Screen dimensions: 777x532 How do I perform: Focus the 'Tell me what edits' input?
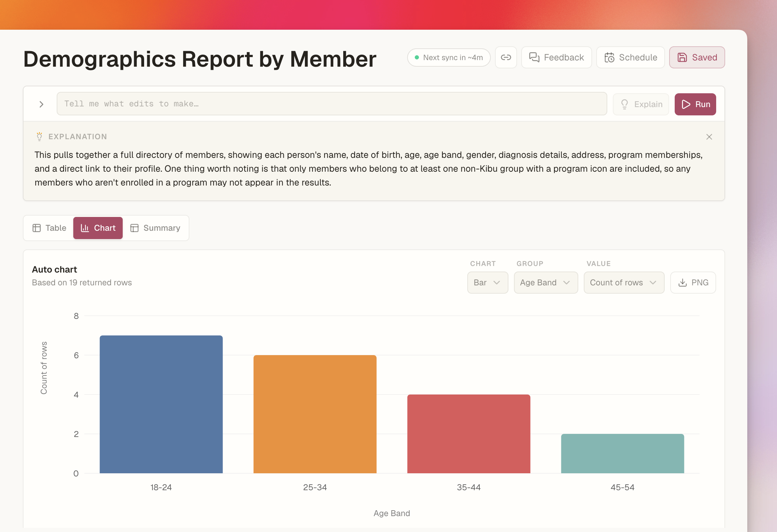(x=332, y=104)
